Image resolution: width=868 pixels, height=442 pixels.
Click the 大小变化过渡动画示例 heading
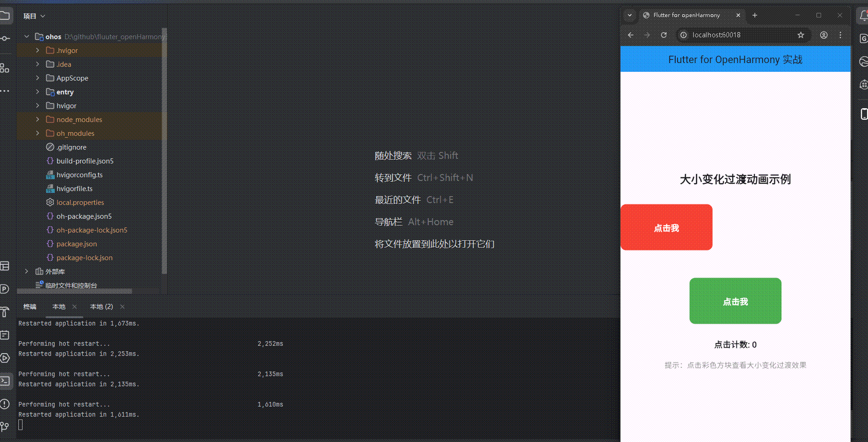click(735, 179)
